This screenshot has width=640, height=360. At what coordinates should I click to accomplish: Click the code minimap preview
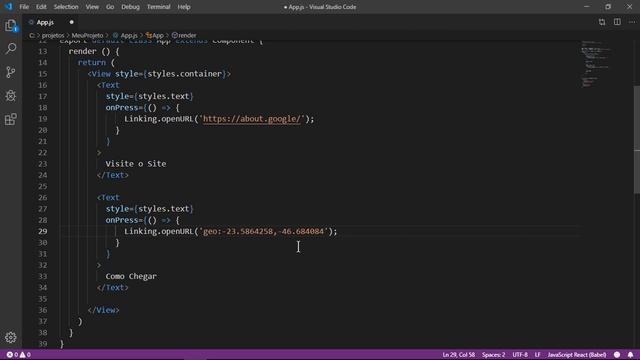click(x=596, y=63)
